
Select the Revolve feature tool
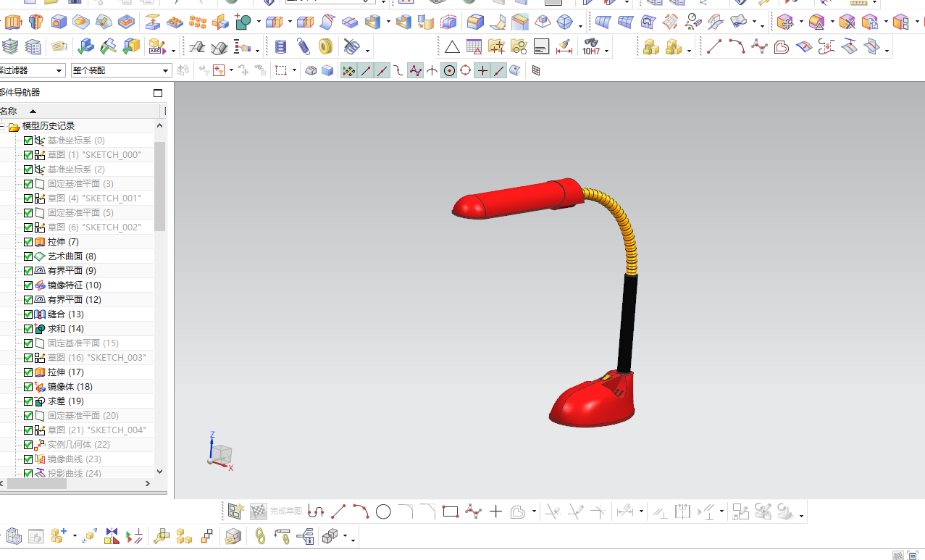click(x=35, y=22)
